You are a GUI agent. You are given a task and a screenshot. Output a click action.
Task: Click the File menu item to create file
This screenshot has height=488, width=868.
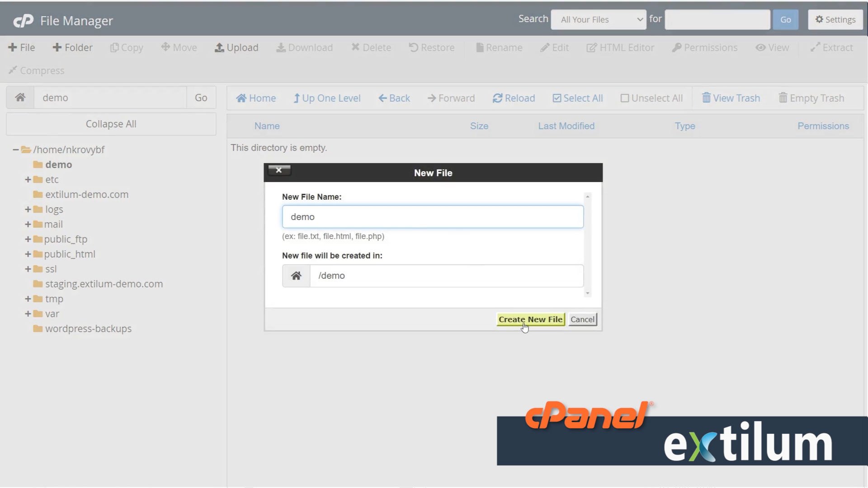coord(21,47)
